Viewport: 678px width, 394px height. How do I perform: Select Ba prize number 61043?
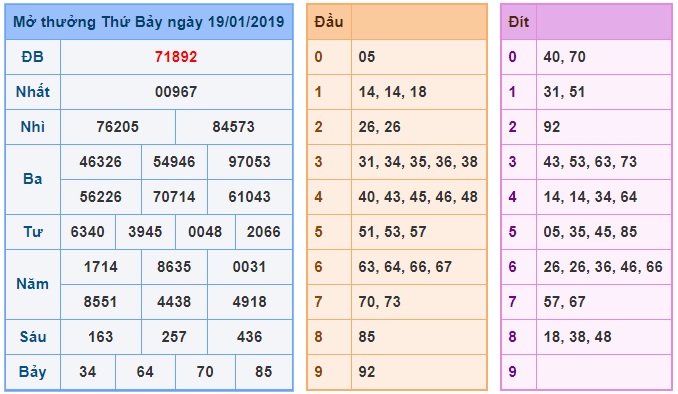point(249,197)
